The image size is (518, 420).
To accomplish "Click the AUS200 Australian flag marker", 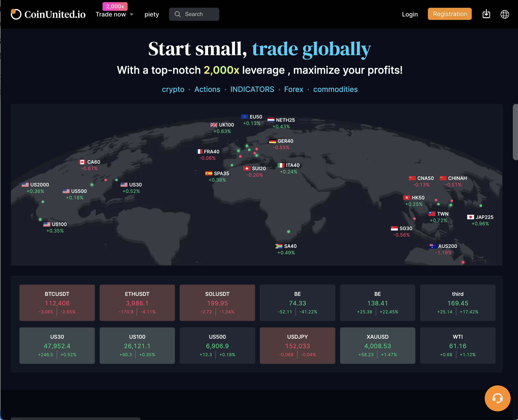I will tap(433, 246).
